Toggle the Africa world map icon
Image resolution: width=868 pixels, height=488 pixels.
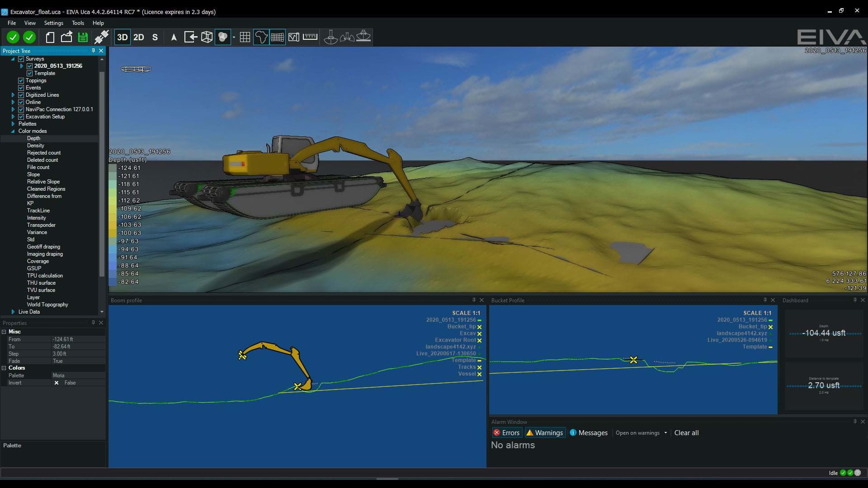(x=261, y=37)
